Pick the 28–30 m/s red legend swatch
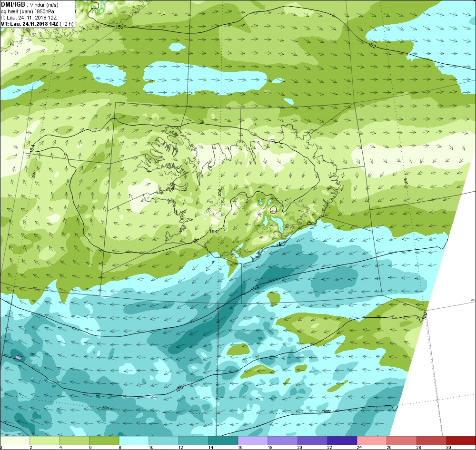The image size is (476, 450). click(431, 440)
